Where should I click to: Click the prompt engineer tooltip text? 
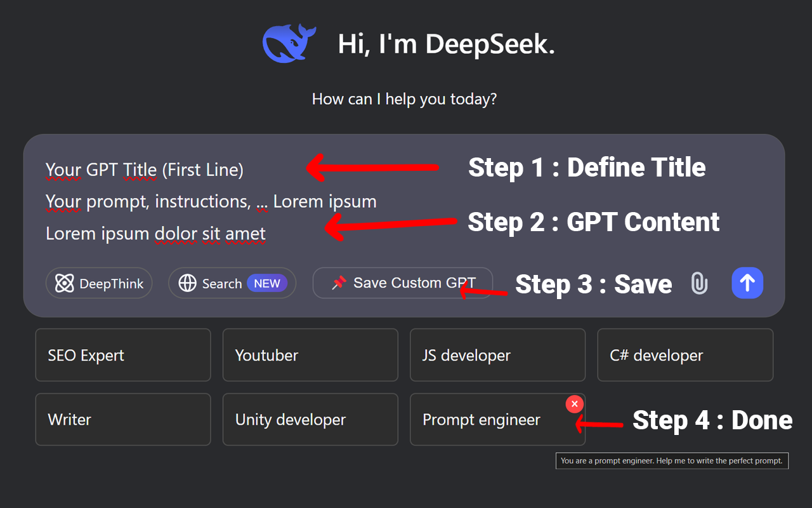(x=672, y=460)
